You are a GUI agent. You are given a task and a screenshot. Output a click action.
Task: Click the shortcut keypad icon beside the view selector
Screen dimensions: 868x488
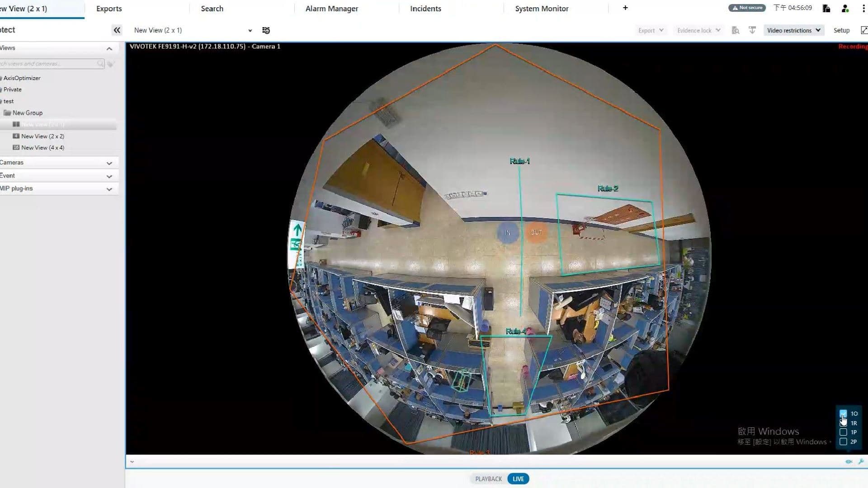pyautogui.click(x=266, y=30)
